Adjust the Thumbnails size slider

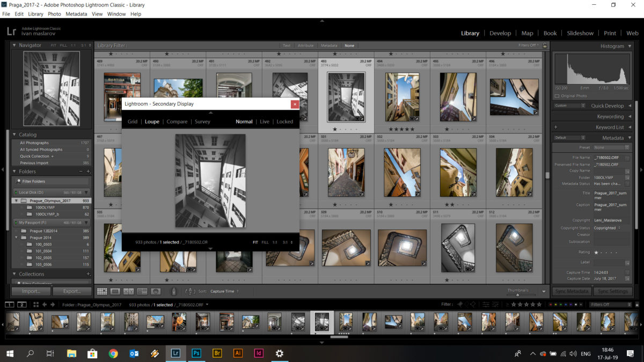pyautogui.click(x=517, y=294)
